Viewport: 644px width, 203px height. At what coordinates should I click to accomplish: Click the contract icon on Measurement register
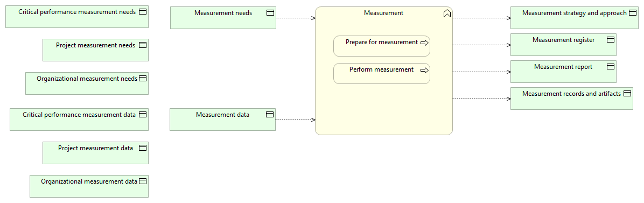pos(611,40)
